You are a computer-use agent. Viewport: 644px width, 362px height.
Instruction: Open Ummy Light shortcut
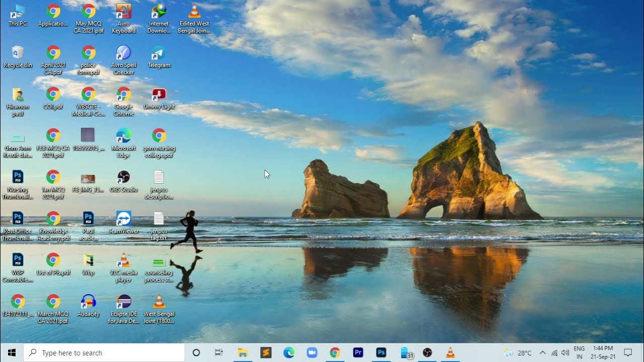coord(159,98)
